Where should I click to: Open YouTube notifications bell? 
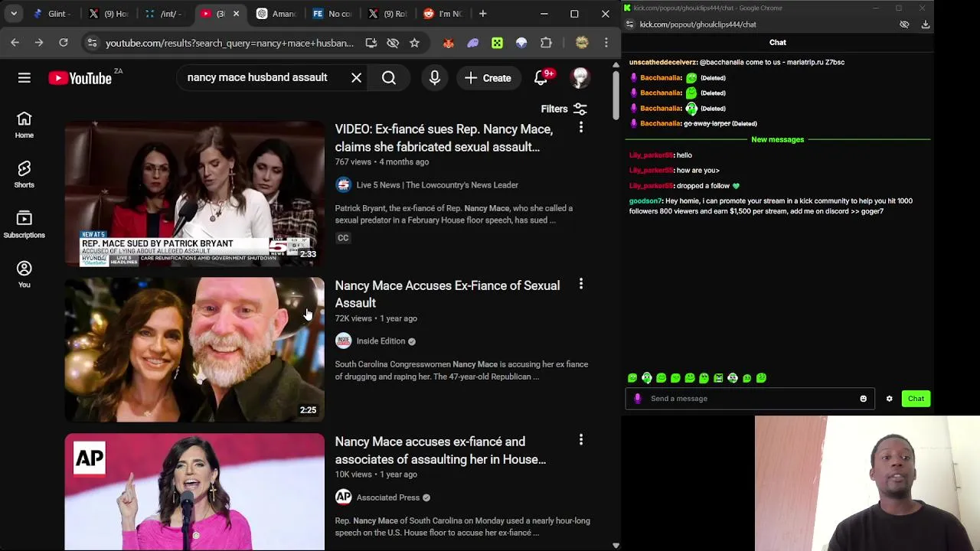coord(541,78)
